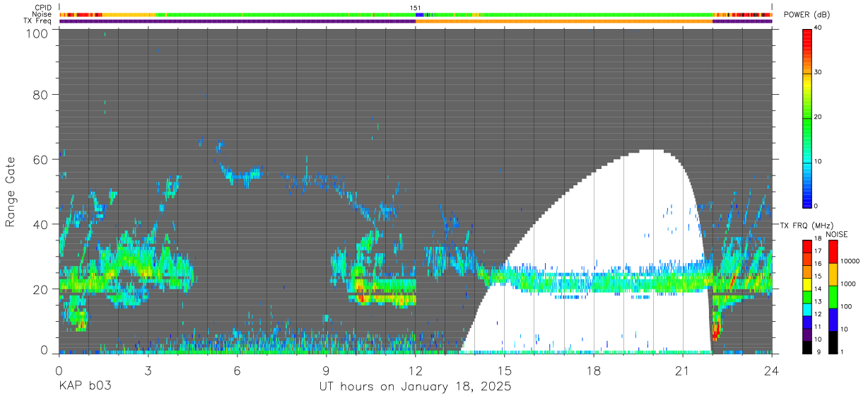Select the 16 MHz label in frequency legend
The image size is (868, 401).
818,263
